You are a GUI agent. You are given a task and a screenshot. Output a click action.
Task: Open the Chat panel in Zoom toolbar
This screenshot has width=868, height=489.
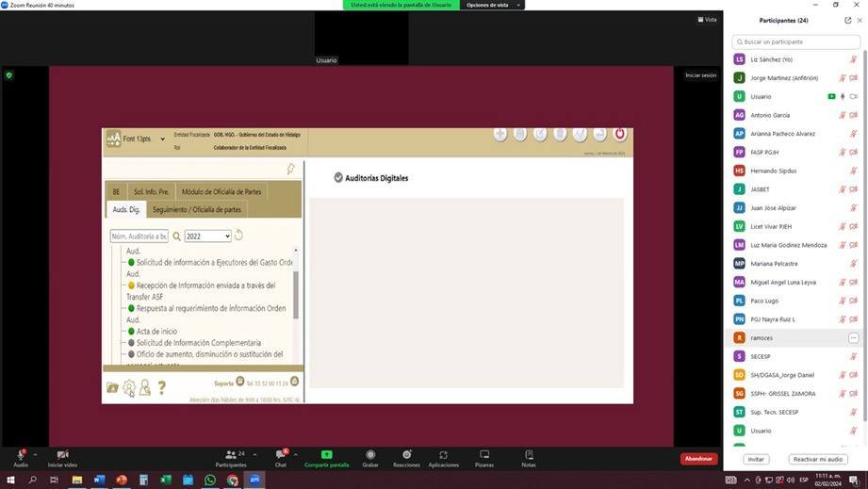[280, 456]
